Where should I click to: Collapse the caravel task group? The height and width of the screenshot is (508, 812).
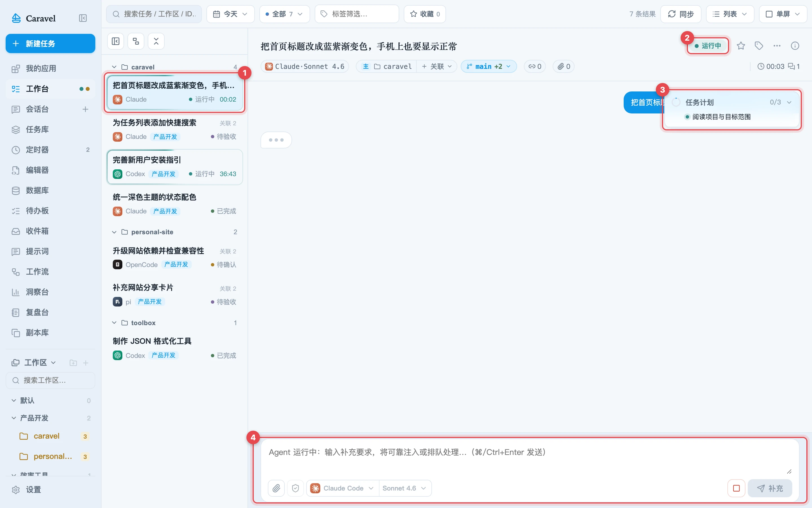pos(114,67)
